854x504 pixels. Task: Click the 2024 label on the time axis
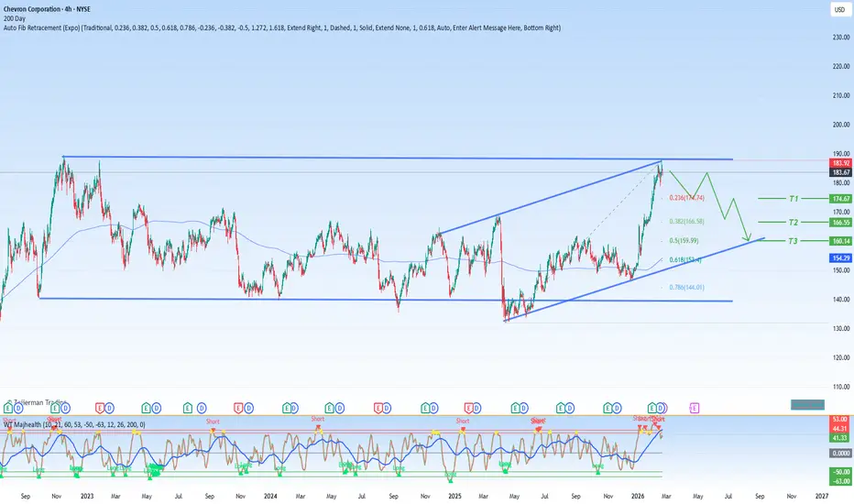tap(270, 497)
